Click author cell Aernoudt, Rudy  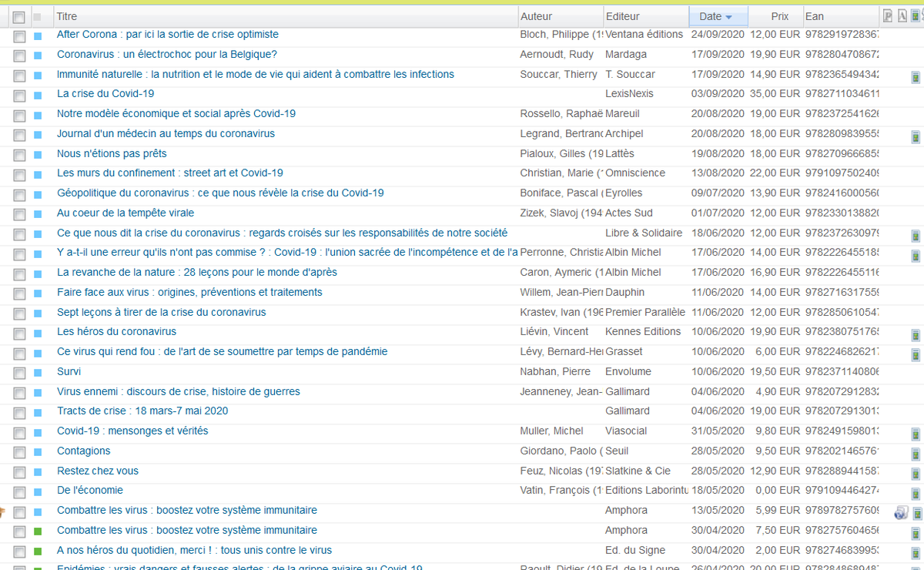click(x=557, y=54)
